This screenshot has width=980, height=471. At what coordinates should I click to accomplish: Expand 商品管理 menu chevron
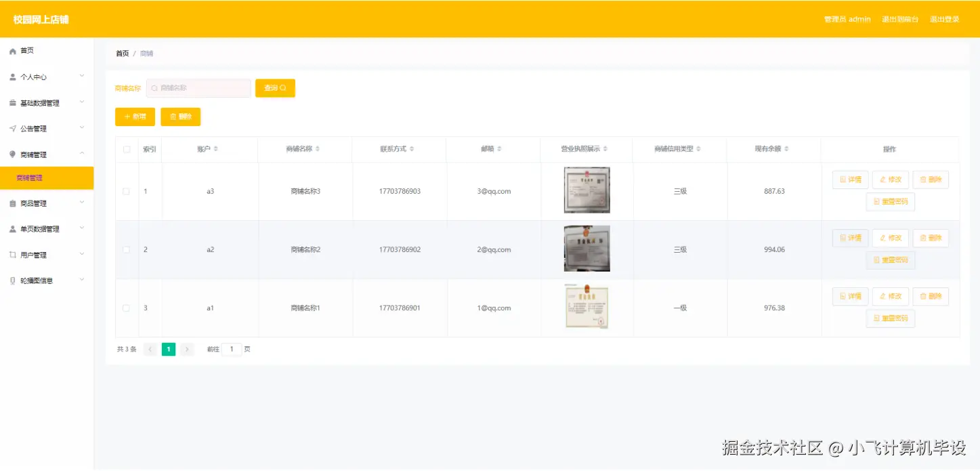tap(82, 203)
